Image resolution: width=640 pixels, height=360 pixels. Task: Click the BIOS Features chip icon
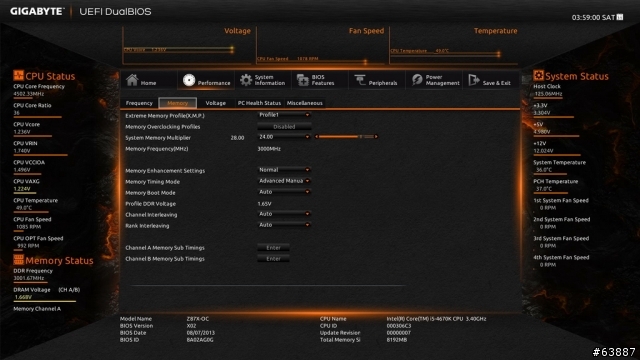click(302, 80)
